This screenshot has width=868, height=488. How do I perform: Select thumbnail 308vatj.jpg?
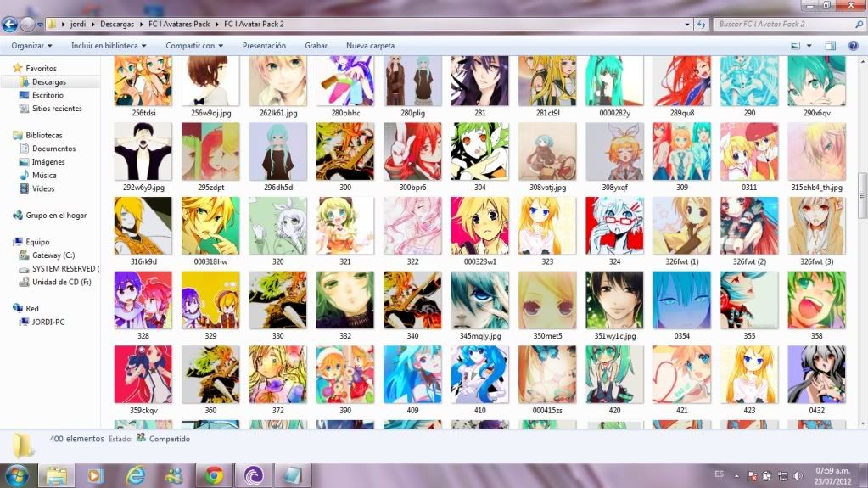coord(547,151)
